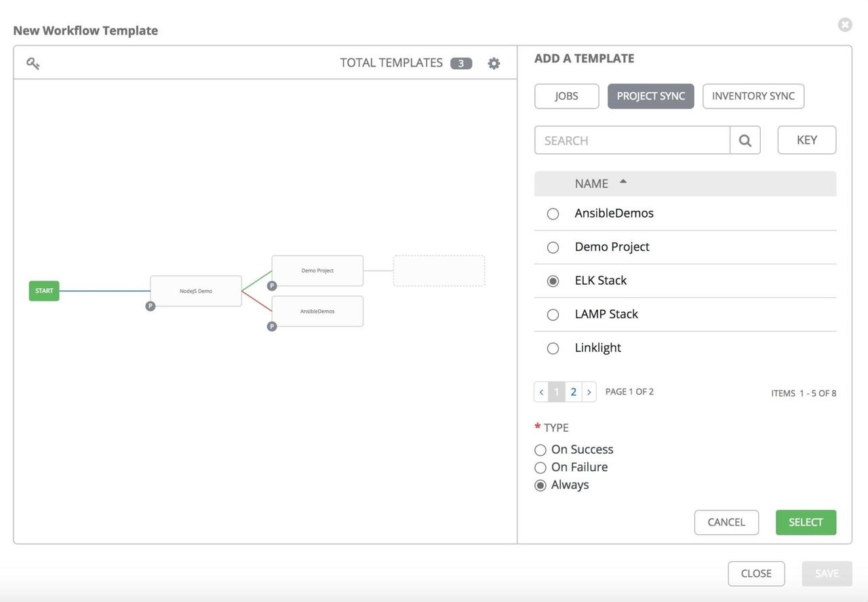This screenshot has width=868, height=602.
Task: Click the previous page chevron
Action: point(540,392)
